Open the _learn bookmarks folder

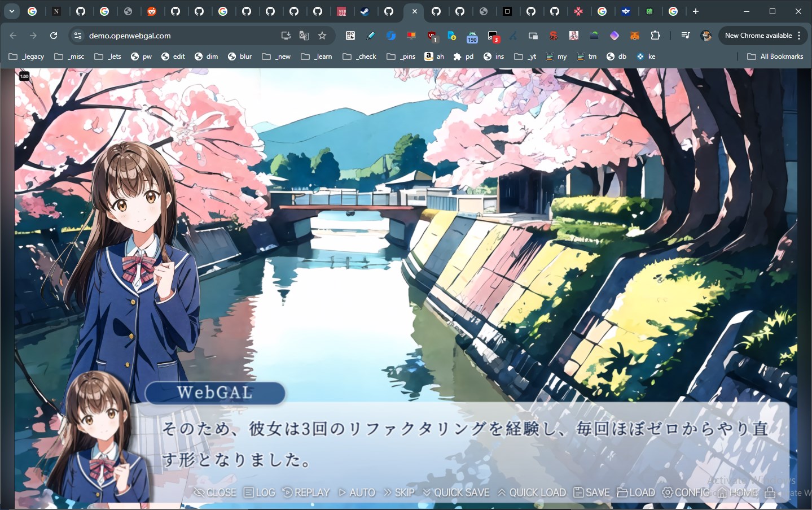pos(317,56)
